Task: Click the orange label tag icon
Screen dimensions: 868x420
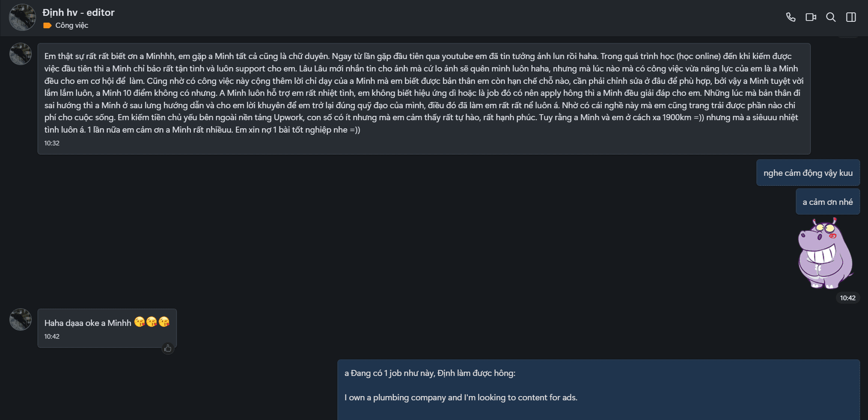Action: point(47,26)
